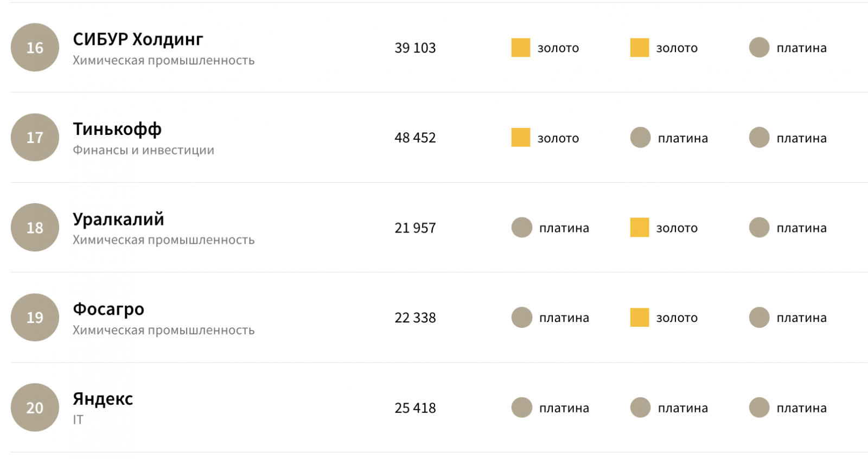Select the value 25 418
Screen dimensions: 868x459
[x=415, y=408]
